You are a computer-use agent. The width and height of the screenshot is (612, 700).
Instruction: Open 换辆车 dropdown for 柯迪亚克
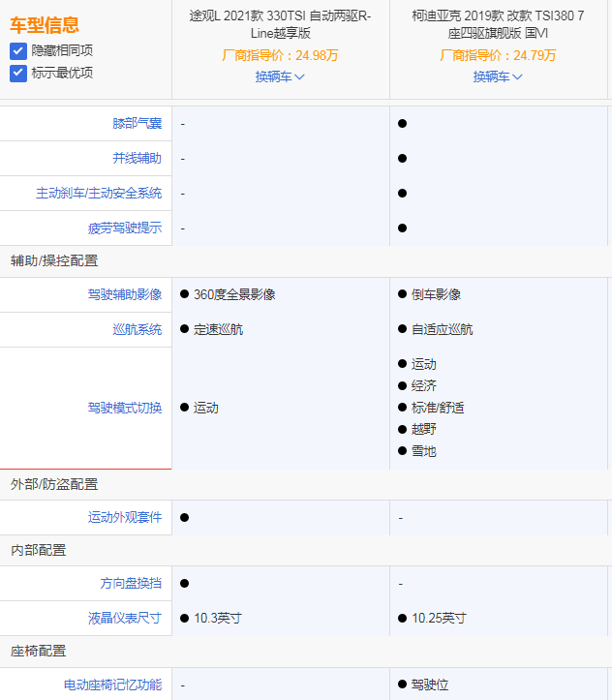[498, 76]
